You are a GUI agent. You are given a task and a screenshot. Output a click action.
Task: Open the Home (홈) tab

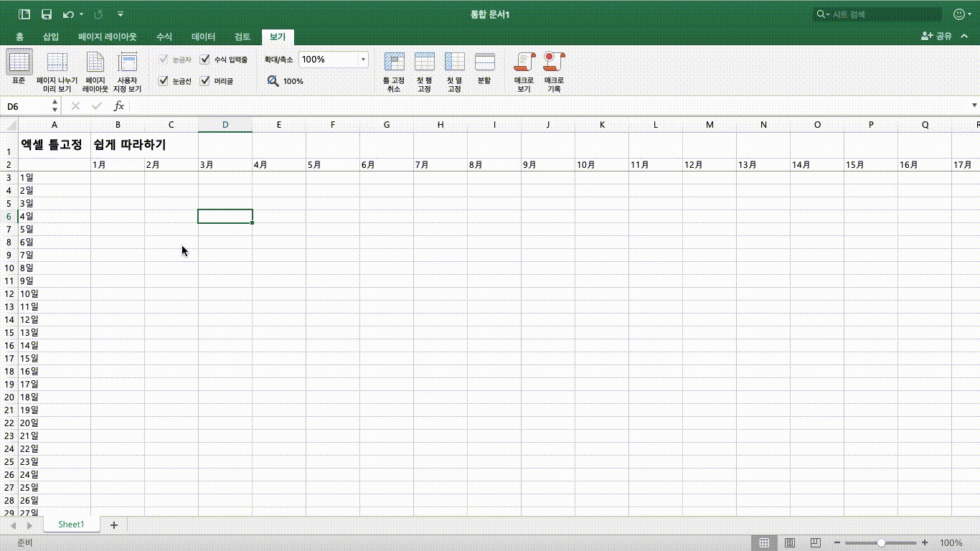[19, 37]
